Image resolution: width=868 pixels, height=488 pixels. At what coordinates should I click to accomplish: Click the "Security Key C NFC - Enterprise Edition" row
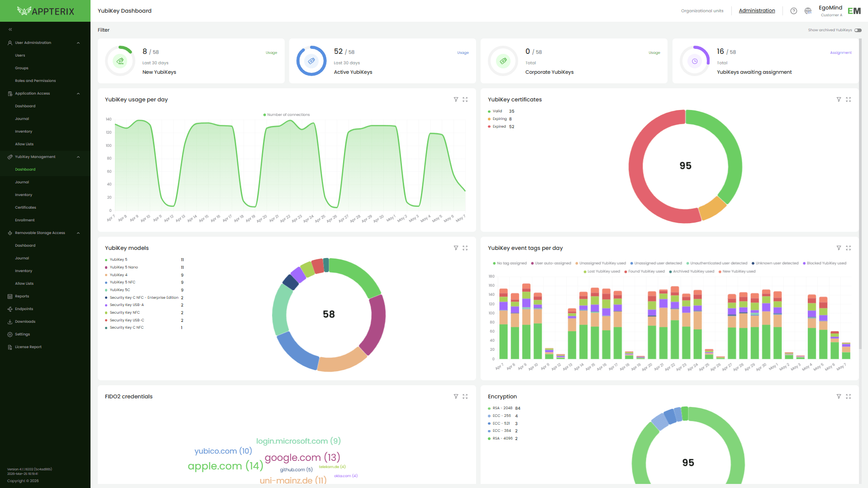pos(144,298)
